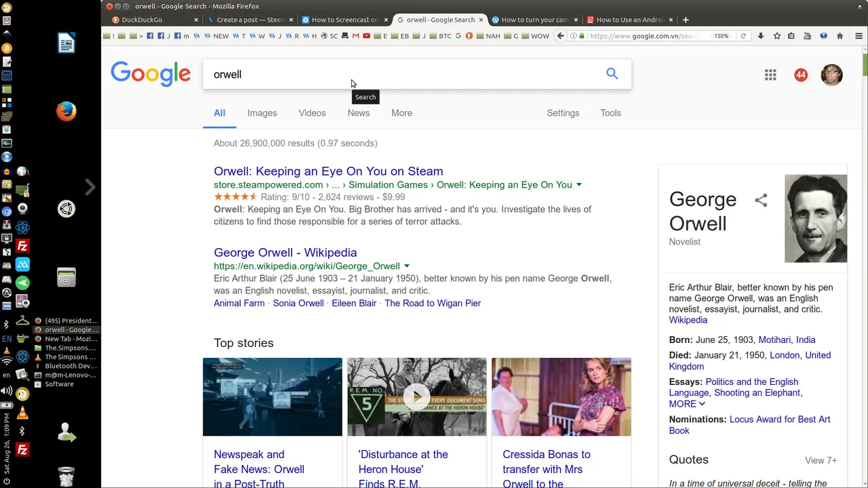The height and width of the screenshot is (488, 868).
Task: Open the search Settings menu
Action: click(563, 113)
